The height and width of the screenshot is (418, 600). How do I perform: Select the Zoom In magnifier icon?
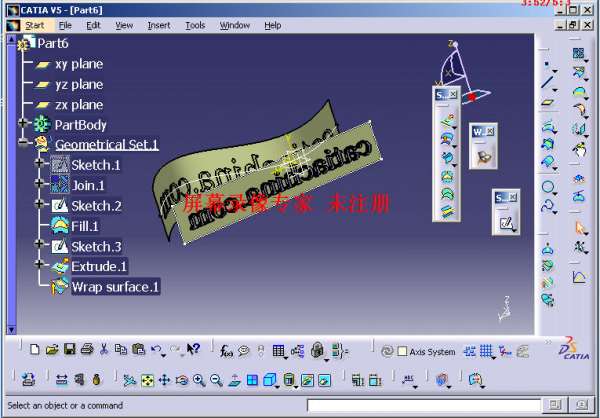point(198,380)
